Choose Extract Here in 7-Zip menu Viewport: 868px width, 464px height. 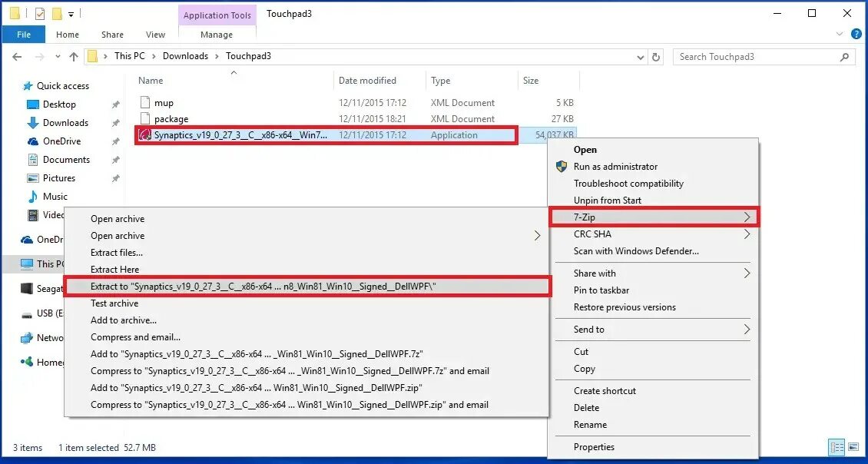tap(114, 270)
